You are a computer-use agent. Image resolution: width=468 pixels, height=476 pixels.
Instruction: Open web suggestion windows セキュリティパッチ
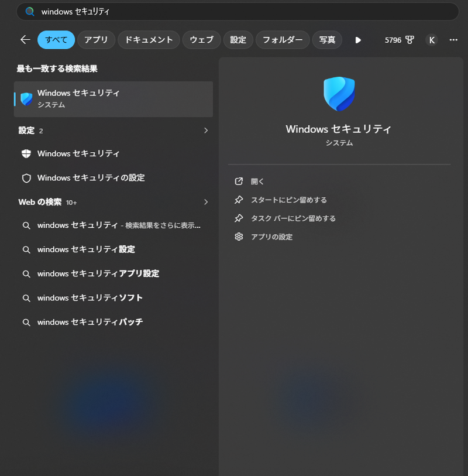coord(113,322)
